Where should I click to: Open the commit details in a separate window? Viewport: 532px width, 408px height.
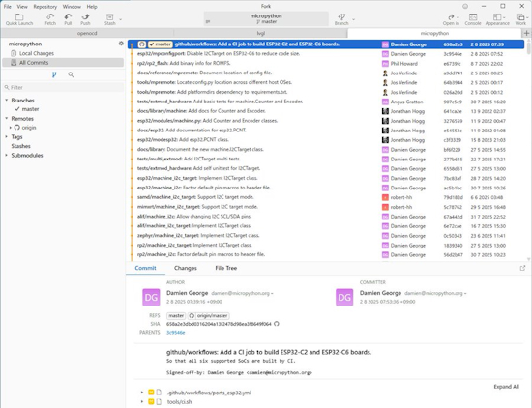pyautogui.click(x=523, y=268)
